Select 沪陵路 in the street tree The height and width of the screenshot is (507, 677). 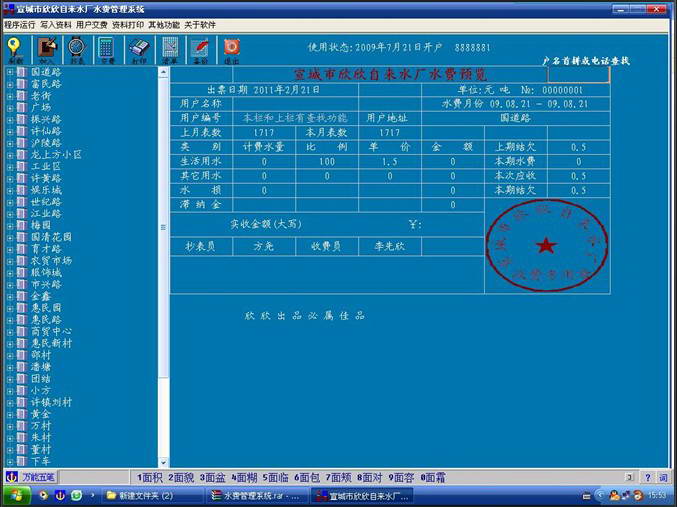46,143
